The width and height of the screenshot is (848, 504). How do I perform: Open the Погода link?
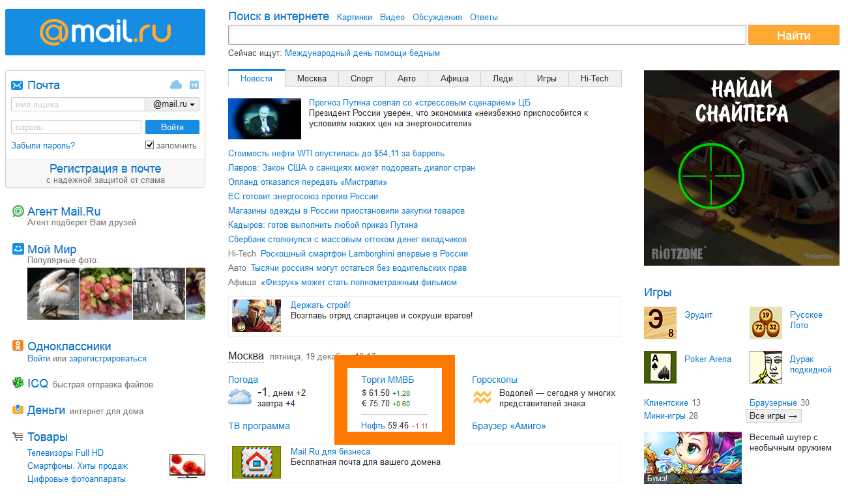coord(243,380)
